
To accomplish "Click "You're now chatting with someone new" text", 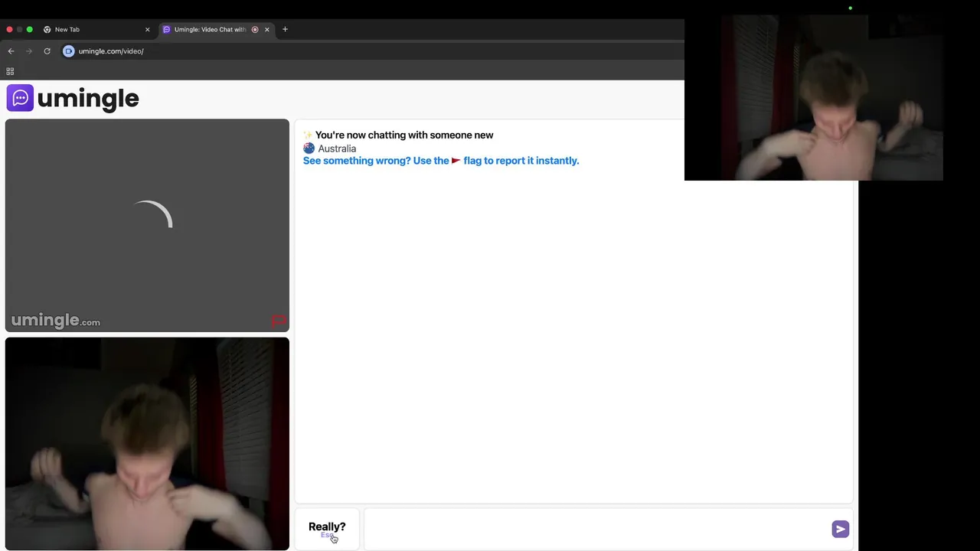I will click(404, 135).
